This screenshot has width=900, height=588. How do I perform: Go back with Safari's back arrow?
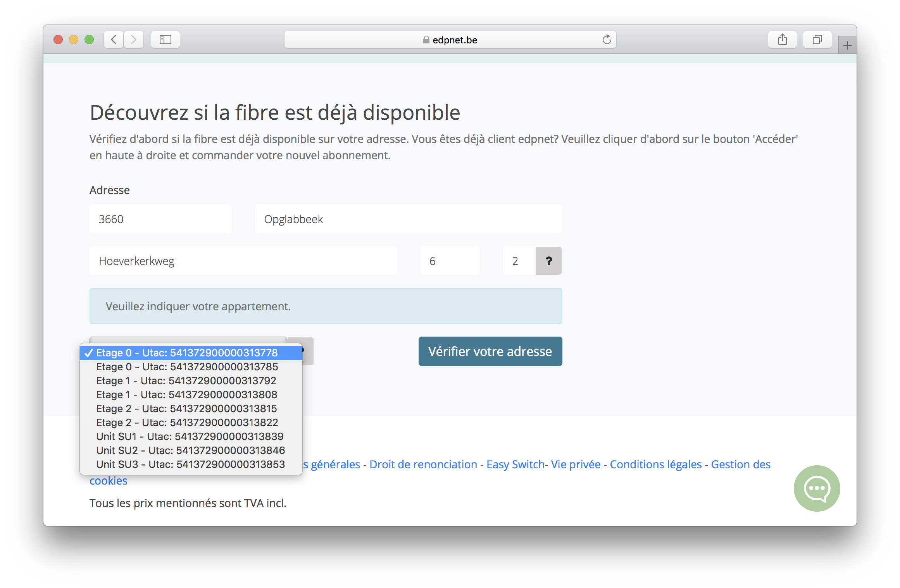pos(114,40)
